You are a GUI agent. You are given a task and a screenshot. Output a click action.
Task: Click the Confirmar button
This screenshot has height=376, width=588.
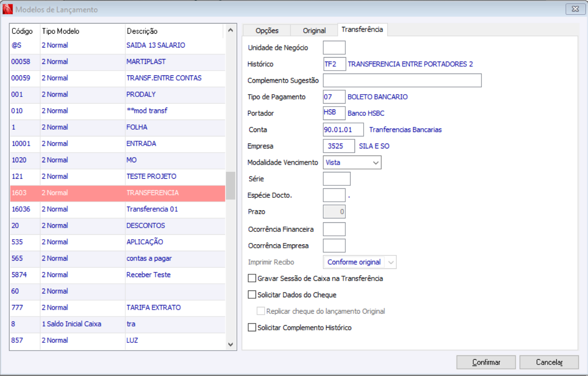(486, 362)
